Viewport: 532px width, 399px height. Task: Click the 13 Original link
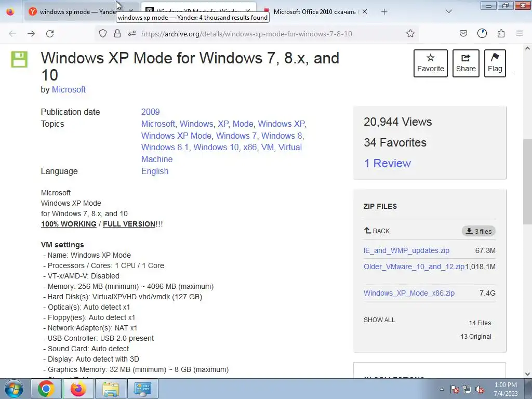point(476,337)
